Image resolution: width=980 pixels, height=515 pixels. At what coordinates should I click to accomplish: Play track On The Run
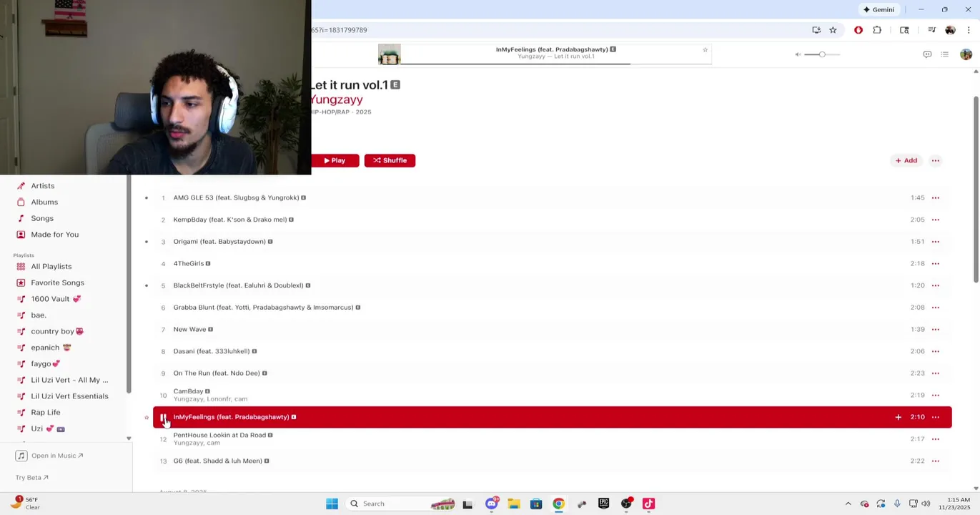(216, 373)
